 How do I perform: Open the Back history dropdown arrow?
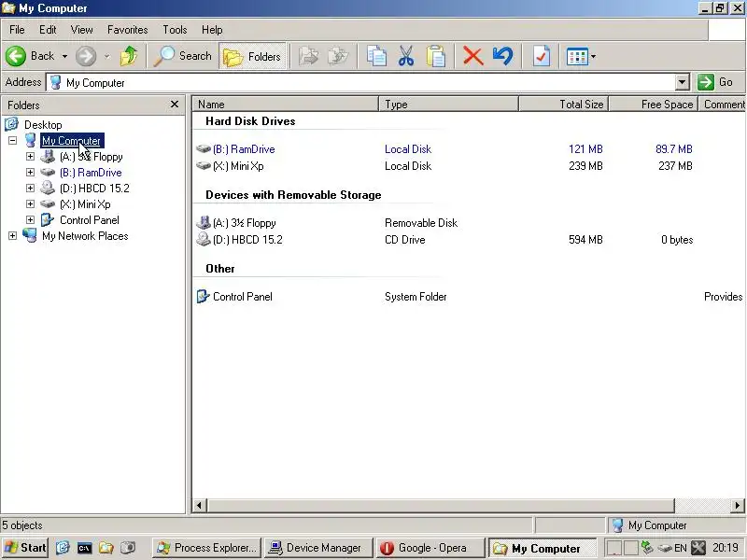(x=64, y=56)
